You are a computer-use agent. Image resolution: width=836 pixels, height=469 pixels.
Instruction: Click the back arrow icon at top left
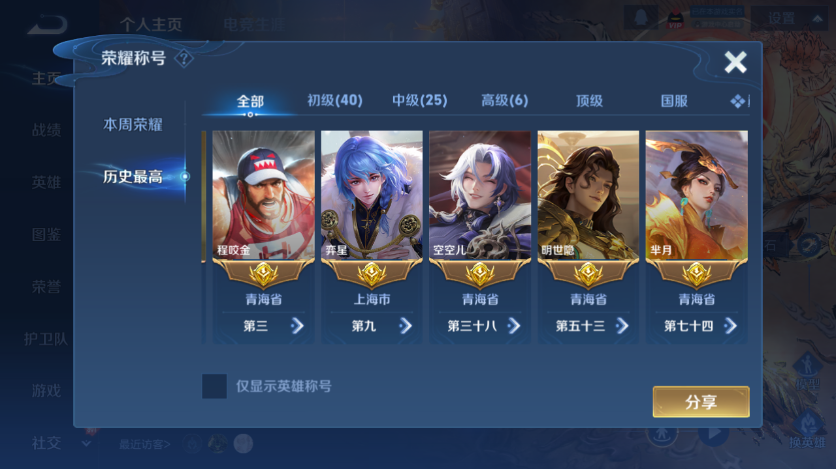47,25
